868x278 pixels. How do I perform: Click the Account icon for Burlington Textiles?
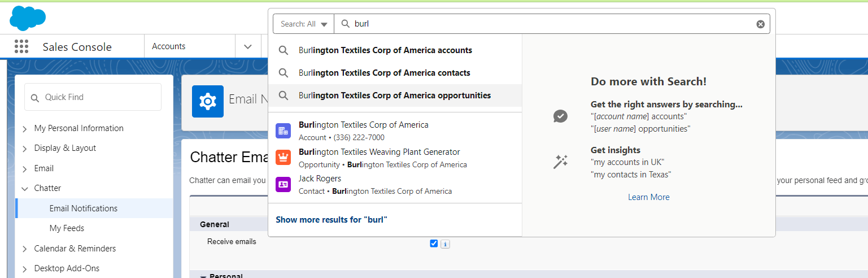pyautogui.click(x=283, y=131)
